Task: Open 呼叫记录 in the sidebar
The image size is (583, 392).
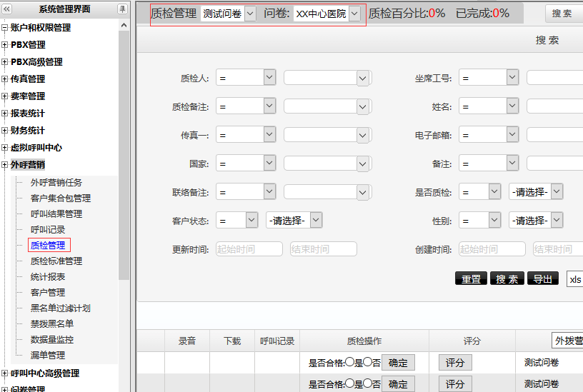Action: coord(48,230)
